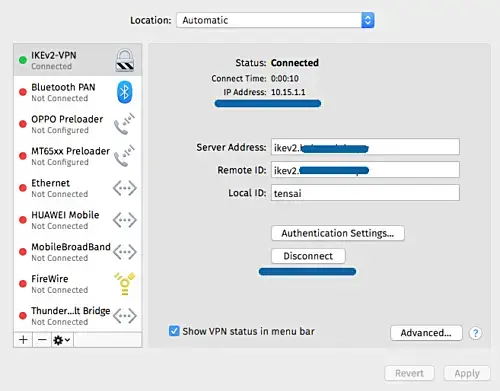Click red status dot of FireWire
The height and width of the screenshot is (391, 500).
click(23, 284)
